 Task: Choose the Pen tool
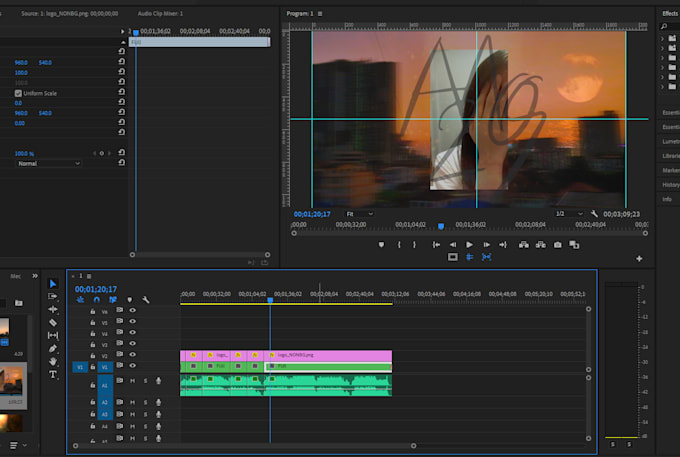(x=53, y=348)
